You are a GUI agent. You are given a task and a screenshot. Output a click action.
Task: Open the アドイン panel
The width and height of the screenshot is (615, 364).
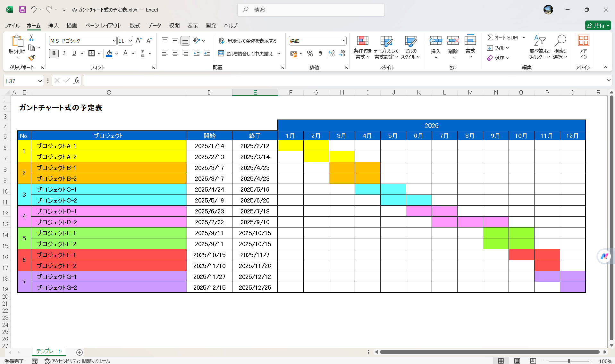pyautogui.click(x=583, y=47)
